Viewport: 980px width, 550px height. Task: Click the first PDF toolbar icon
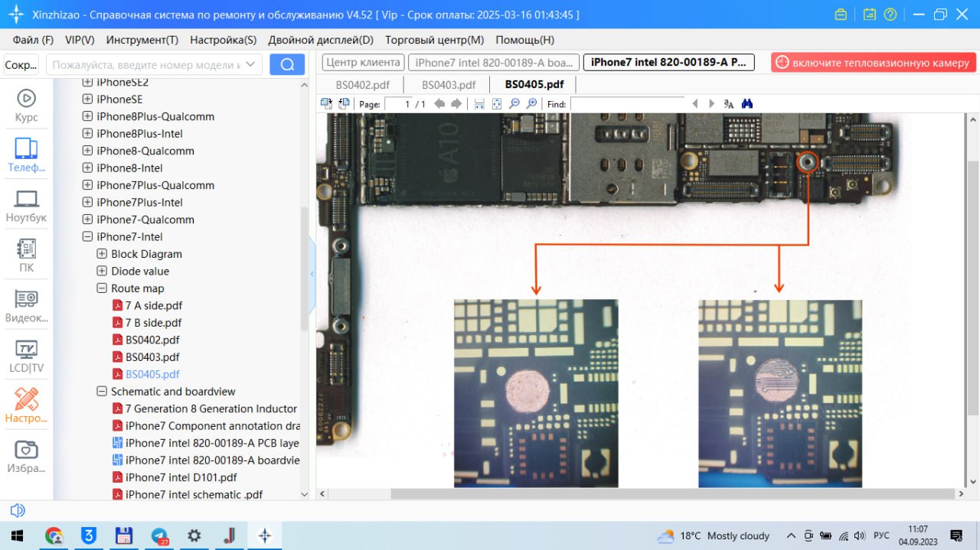pyautogui.click(x=326, y=103)
